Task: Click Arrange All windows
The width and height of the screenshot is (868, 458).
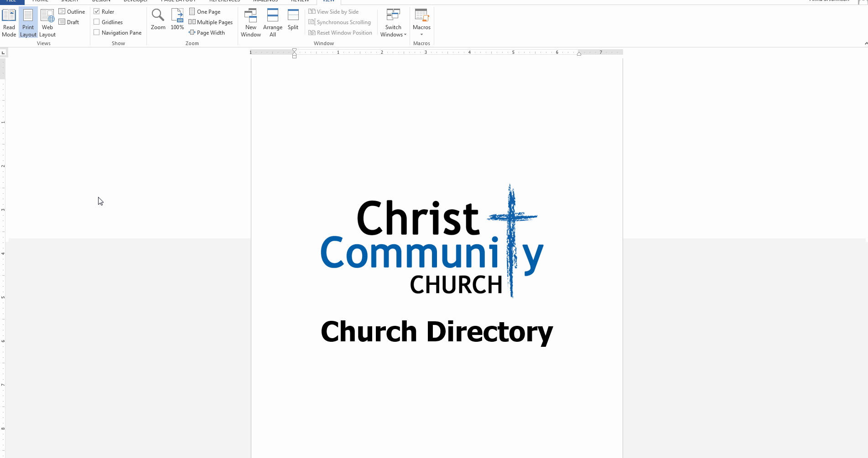Action: 273,22
